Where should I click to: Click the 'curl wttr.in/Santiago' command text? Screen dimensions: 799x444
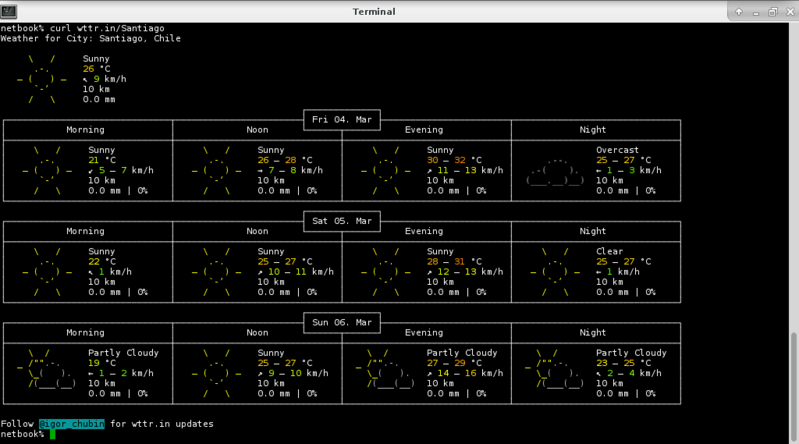107,28
